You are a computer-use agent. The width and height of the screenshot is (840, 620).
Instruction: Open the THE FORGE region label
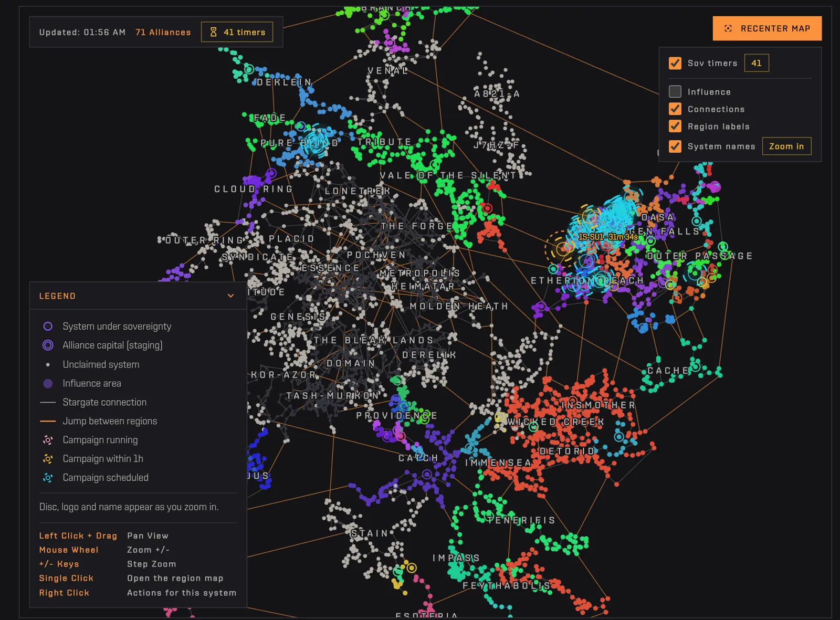tap(417, 226)
